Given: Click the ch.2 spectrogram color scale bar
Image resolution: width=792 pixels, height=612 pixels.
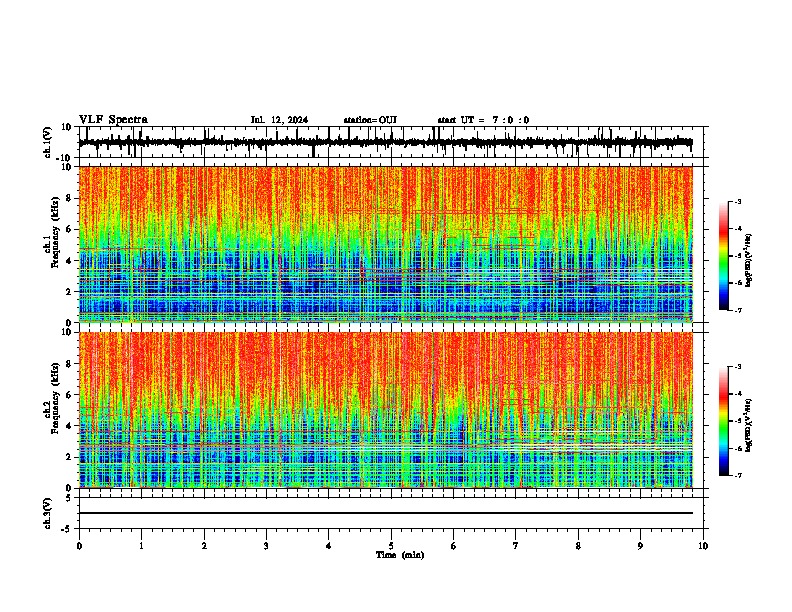Looking at the screenshot, I should (724, 421).
